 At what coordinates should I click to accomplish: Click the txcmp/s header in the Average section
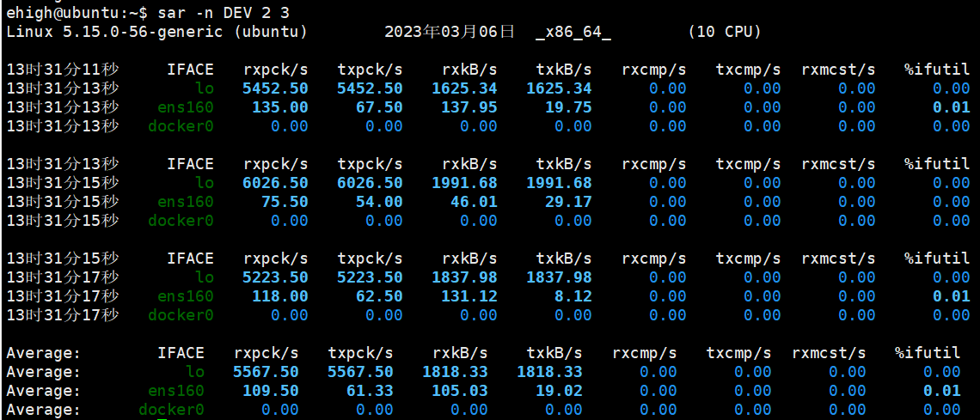coord(738,353)
